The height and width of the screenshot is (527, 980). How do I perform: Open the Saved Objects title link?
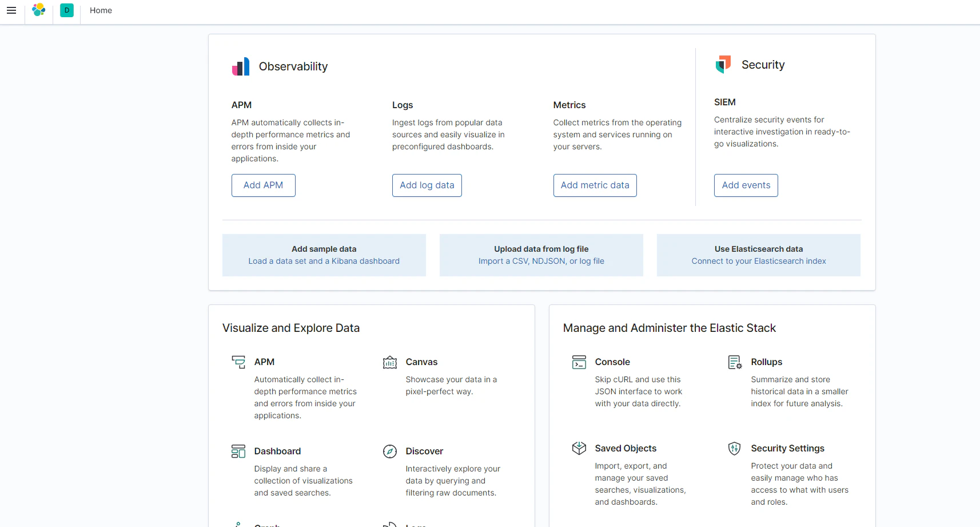click(x=626, y=449)
